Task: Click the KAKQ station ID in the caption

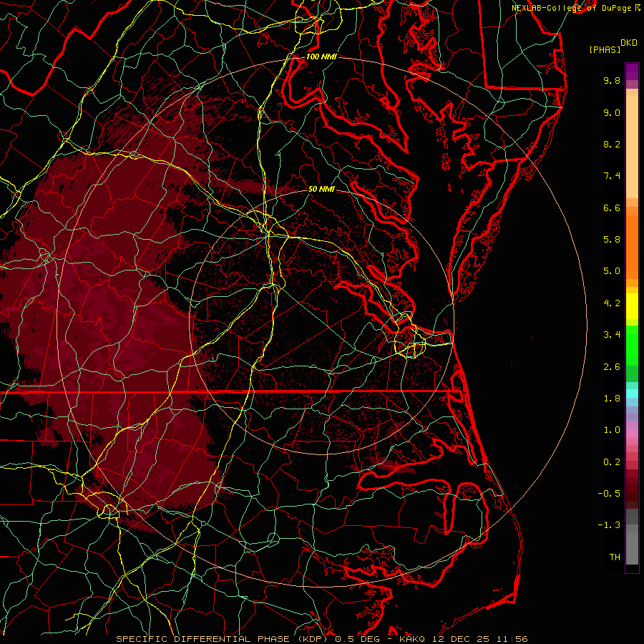Action: [413, 639]
